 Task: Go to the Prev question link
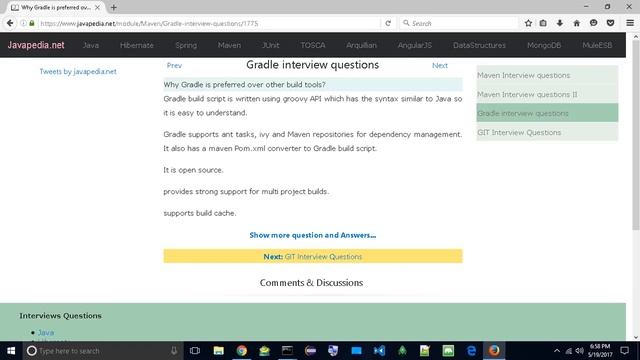pos(174,65)
